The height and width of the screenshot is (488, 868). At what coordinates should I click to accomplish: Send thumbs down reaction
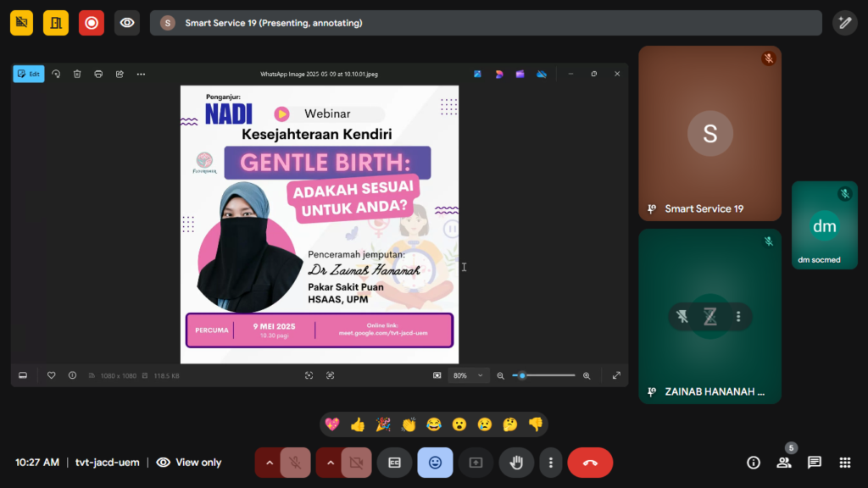tap(536, 424)
